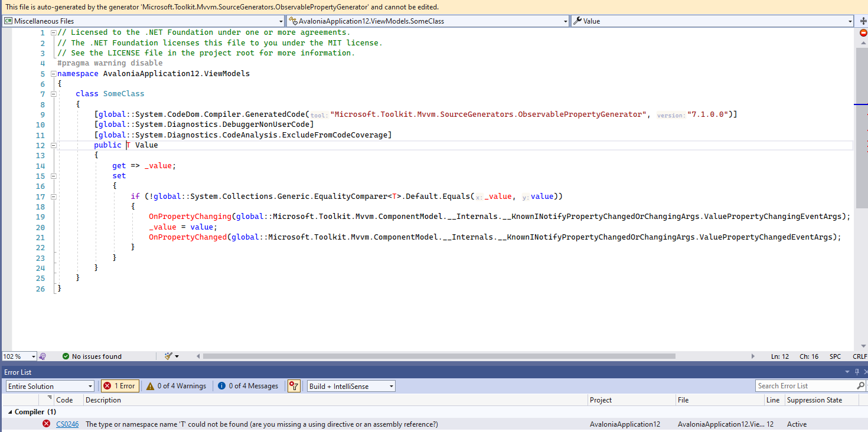The width and height of the screenshot is (868, 432).
Task: Sort errors by the Line column header
Action: click(x=774, y=400)
